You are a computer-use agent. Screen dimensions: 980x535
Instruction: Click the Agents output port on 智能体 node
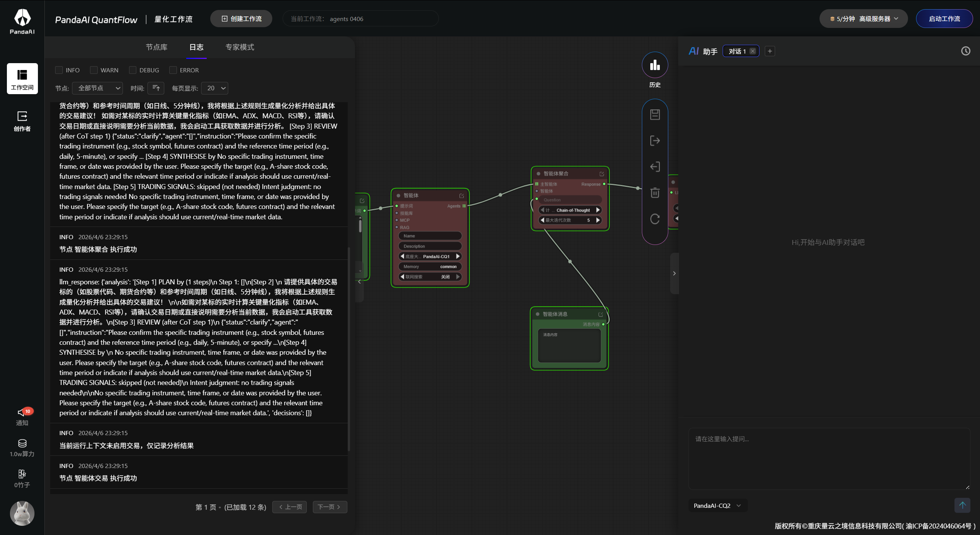tap(464, 206)
